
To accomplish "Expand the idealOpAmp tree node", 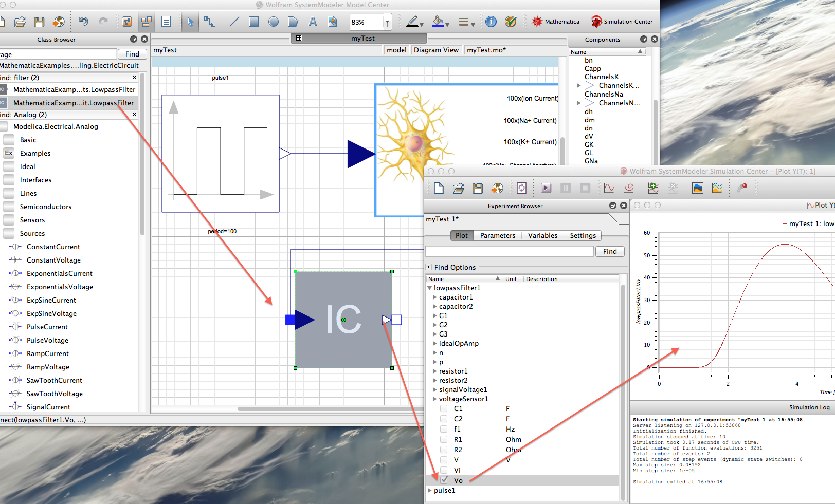I will pos(435,344).
